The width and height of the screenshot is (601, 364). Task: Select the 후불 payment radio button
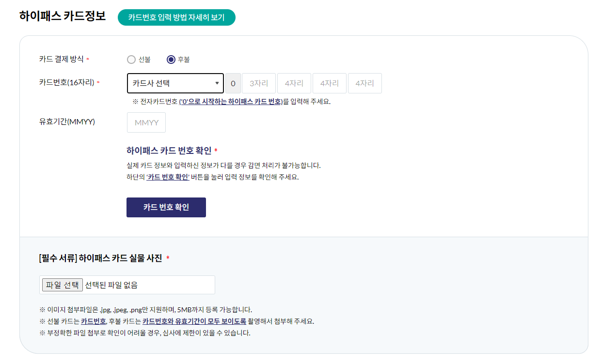point(171,60)
